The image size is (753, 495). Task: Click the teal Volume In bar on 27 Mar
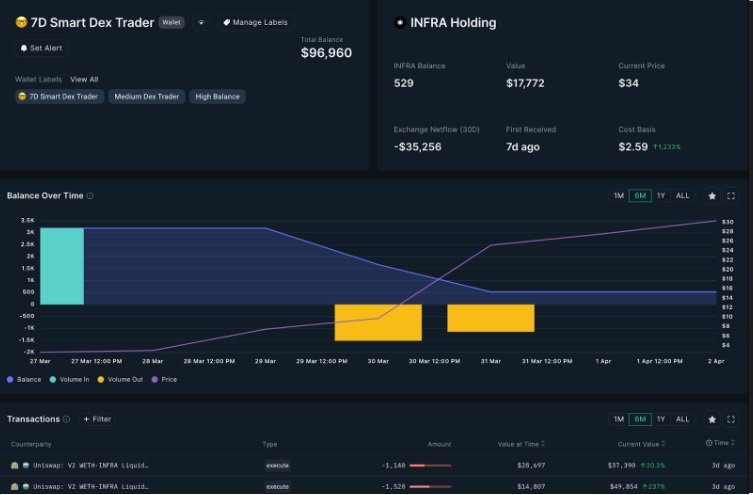62,266
